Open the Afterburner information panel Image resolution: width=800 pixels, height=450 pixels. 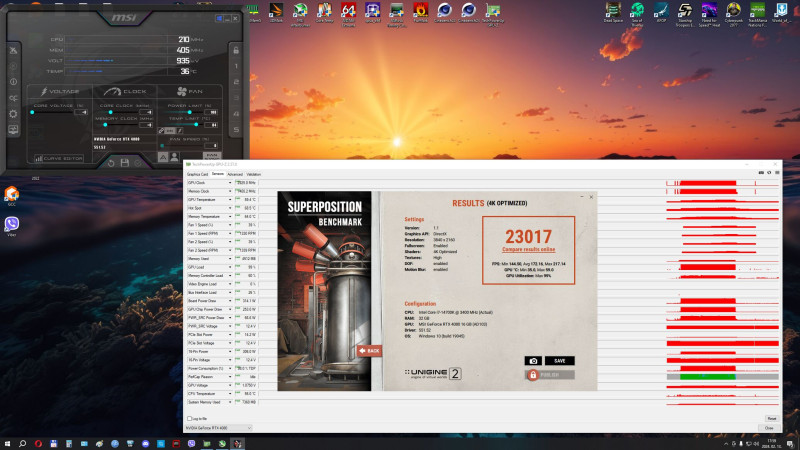(13, 82)
